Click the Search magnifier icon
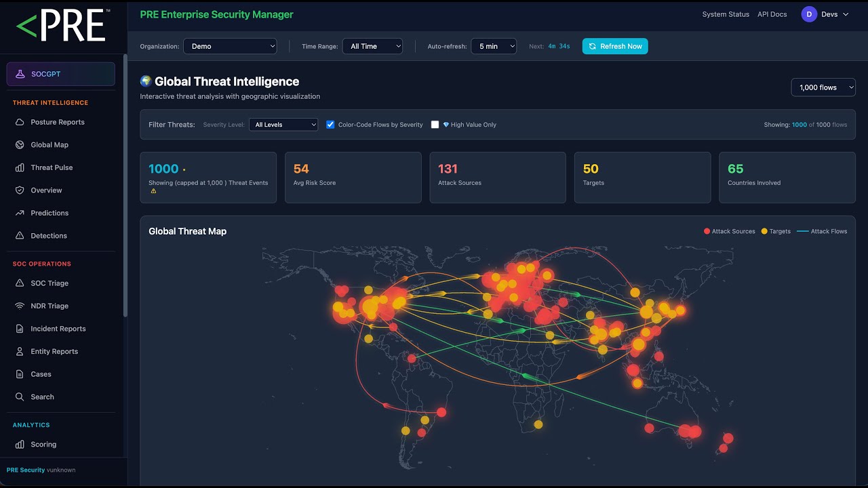 point(20,396)
